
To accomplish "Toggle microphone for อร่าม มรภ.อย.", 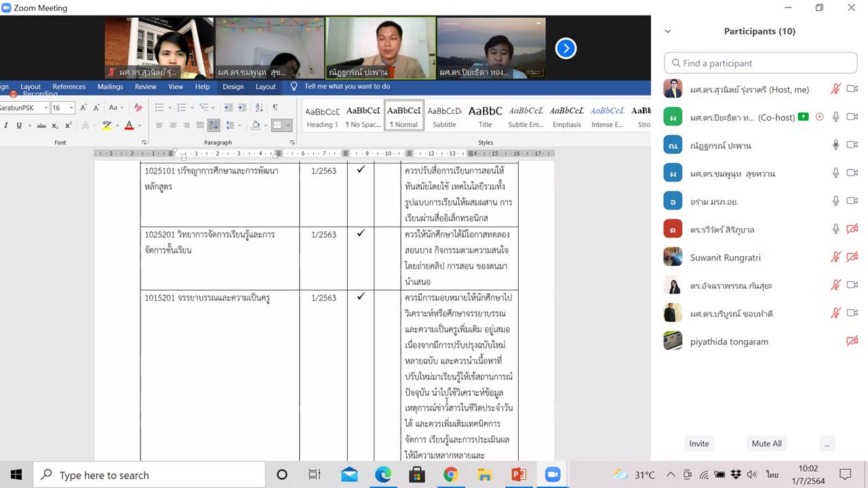I will tap(836, 201).
